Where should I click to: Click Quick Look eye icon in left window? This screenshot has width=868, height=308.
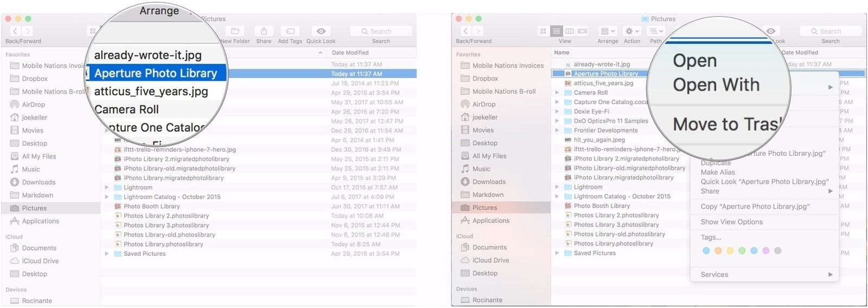pos(321,31)
